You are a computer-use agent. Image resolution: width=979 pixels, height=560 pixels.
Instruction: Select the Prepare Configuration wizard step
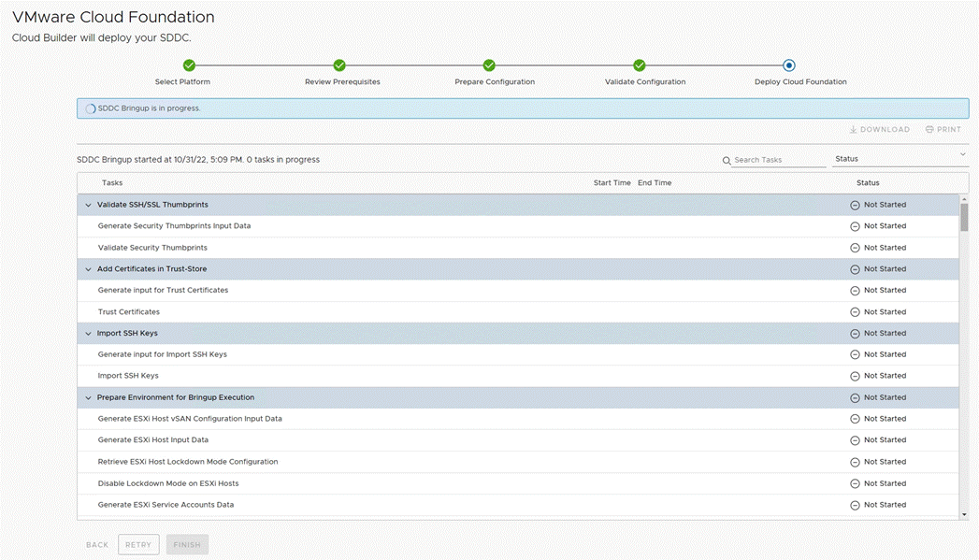click(x=488, y=65)
